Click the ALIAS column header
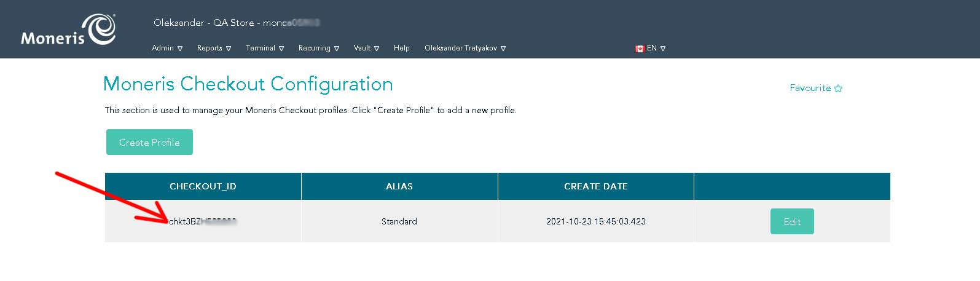 [x=399, y=186]
